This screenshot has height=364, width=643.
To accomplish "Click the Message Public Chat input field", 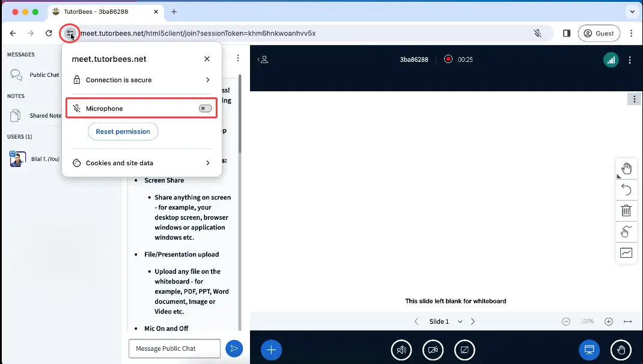I will click(x=174, y=348).
